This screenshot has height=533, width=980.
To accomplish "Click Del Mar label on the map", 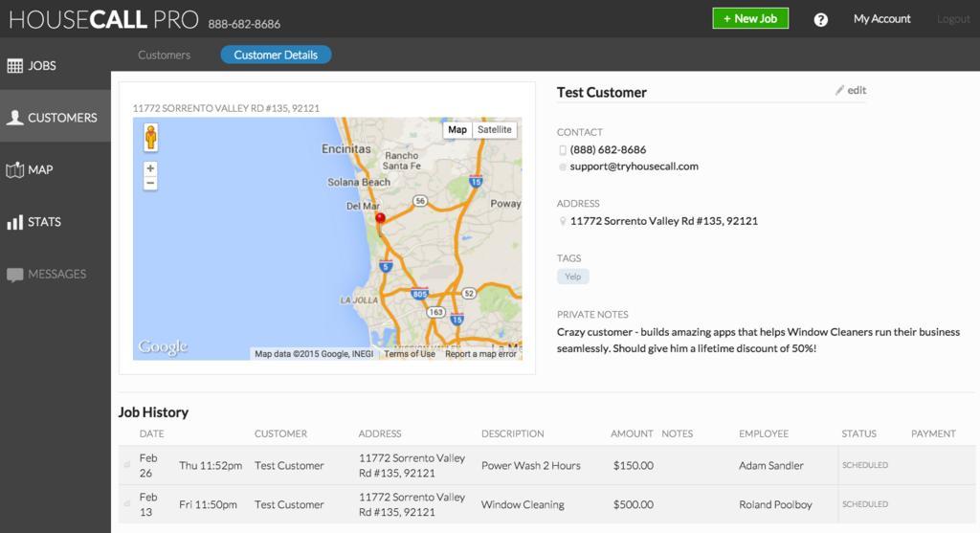I will [x=363, y=206].
